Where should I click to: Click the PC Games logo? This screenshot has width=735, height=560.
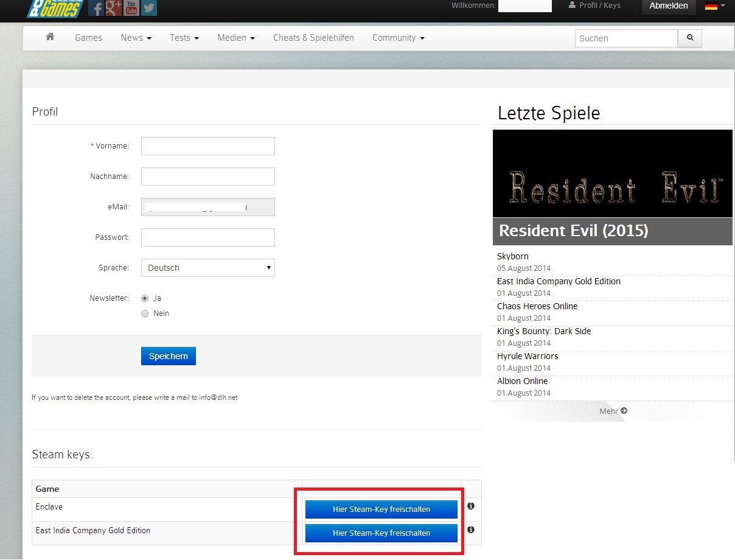pos(54,8)
